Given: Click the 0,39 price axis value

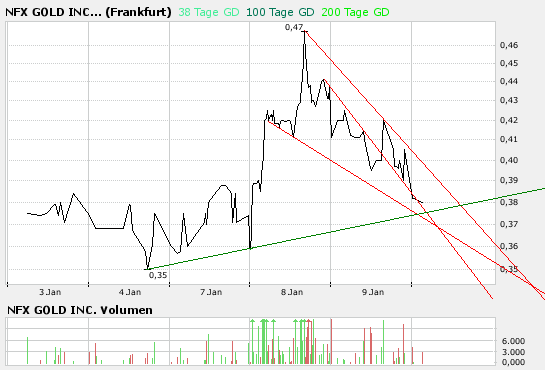Looking at the screenshot, I should 509,180.
